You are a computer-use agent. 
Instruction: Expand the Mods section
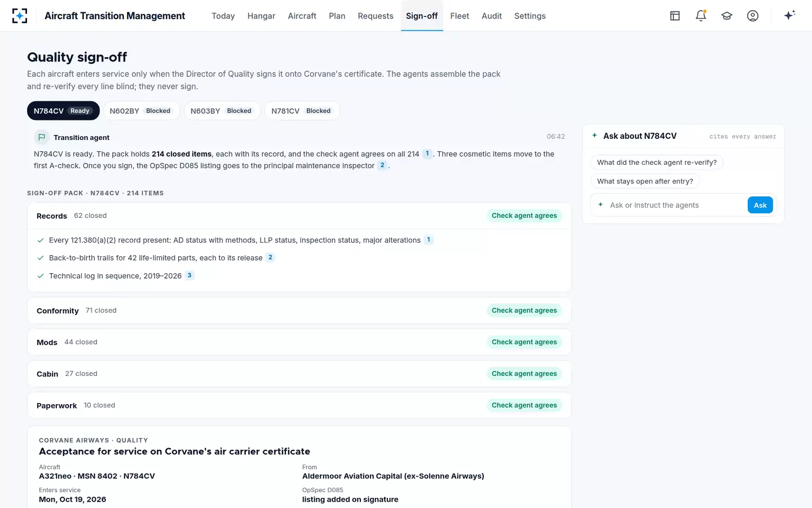299,342
